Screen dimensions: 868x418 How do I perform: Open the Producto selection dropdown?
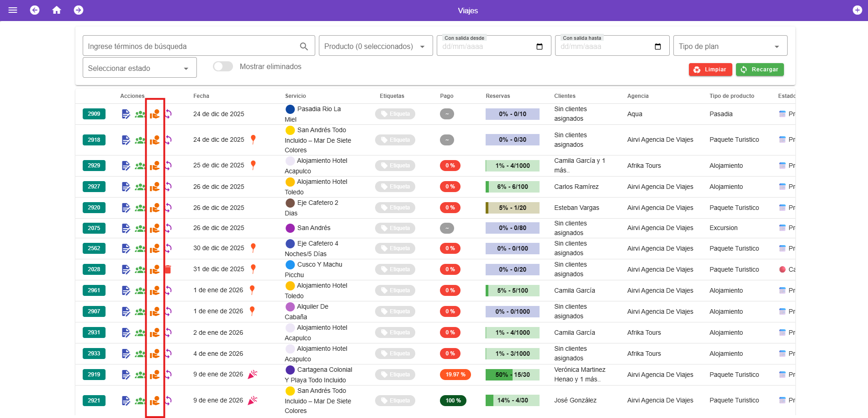(376, 46)
